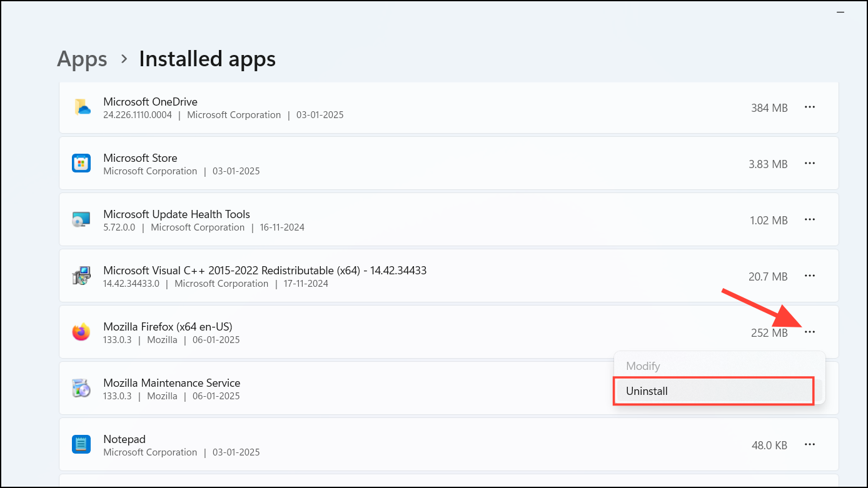Click the 3.83 MB size value

tap(768, 164)
